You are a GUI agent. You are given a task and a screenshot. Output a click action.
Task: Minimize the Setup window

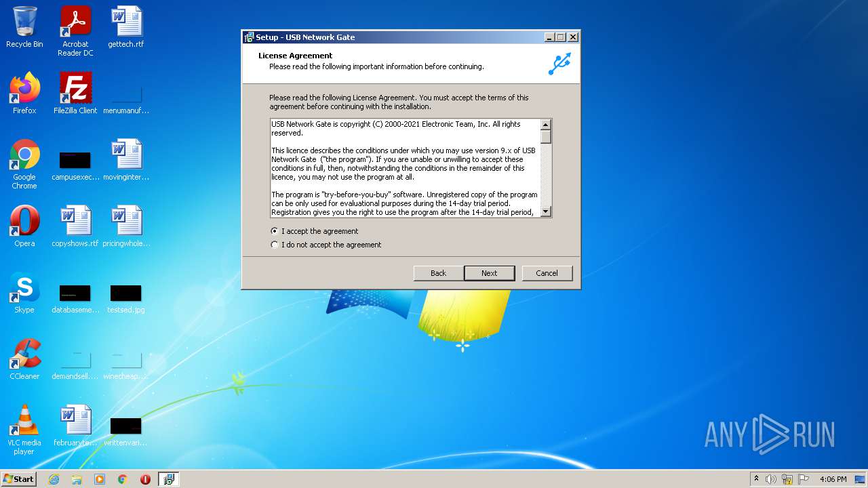click(549, 37)
